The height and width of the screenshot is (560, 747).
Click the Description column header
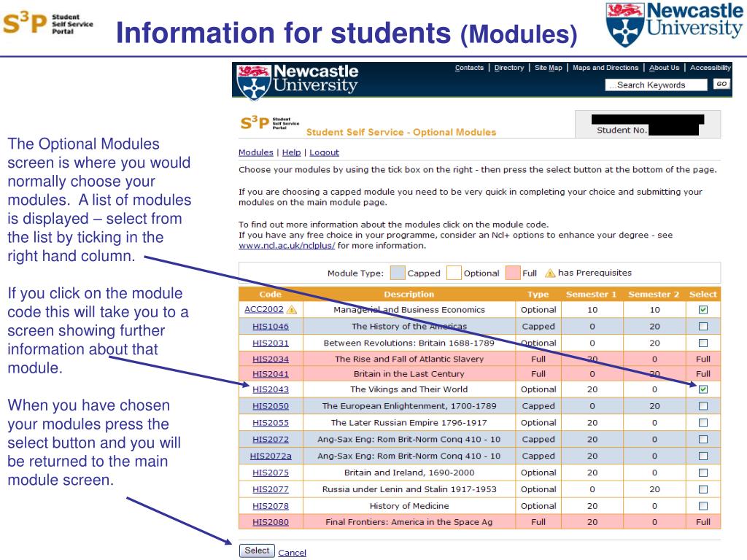tap(409, 295)
